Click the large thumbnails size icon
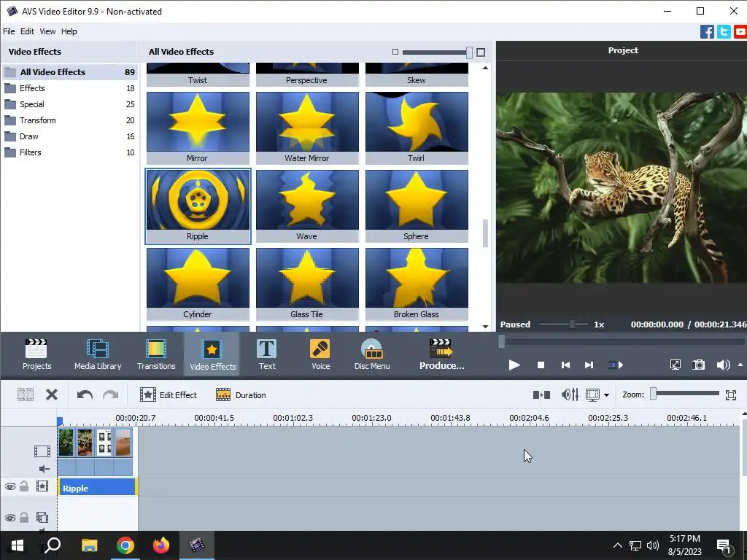 [481, 52]
